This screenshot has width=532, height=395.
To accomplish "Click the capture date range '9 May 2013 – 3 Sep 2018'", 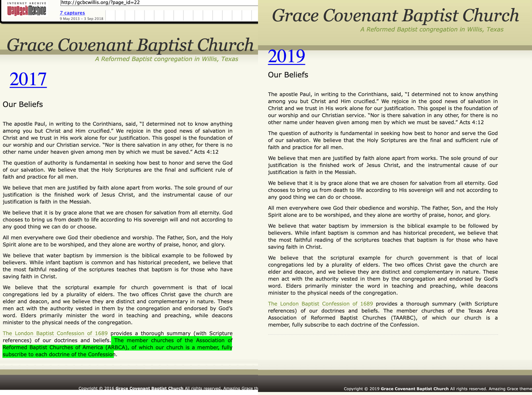I will [x=81, y=19].
